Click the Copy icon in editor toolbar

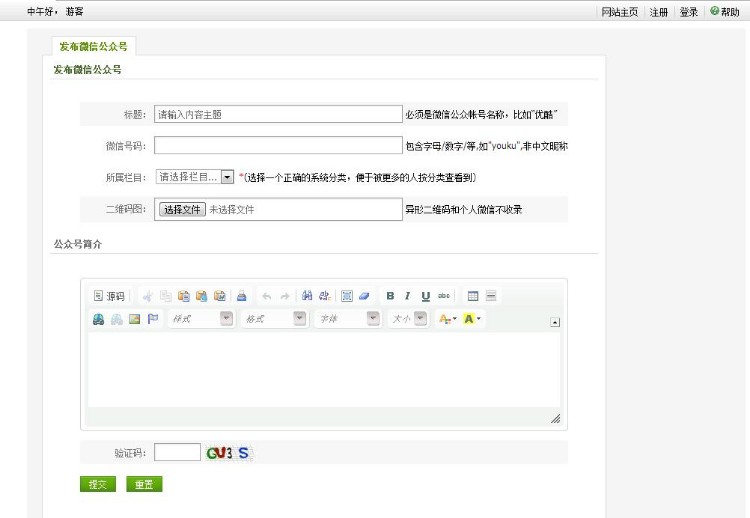pos(165,296)
